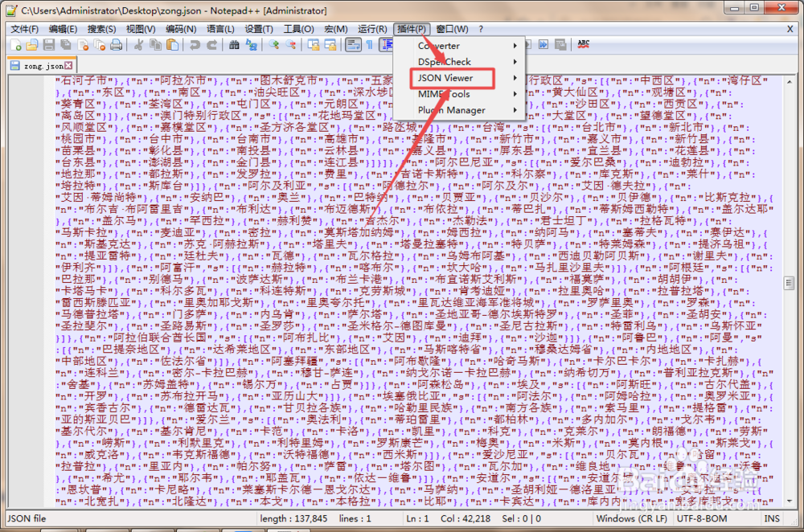Image resolution: width=804 pixels, height=532 pixels.
Task: Click the Cut scissors icon
Action: point(138,45)
